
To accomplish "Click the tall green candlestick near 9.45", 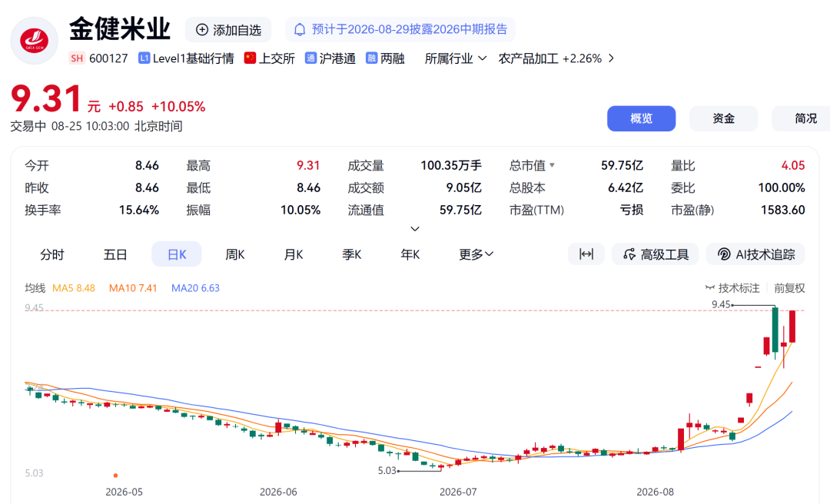I will coord(775,330).
